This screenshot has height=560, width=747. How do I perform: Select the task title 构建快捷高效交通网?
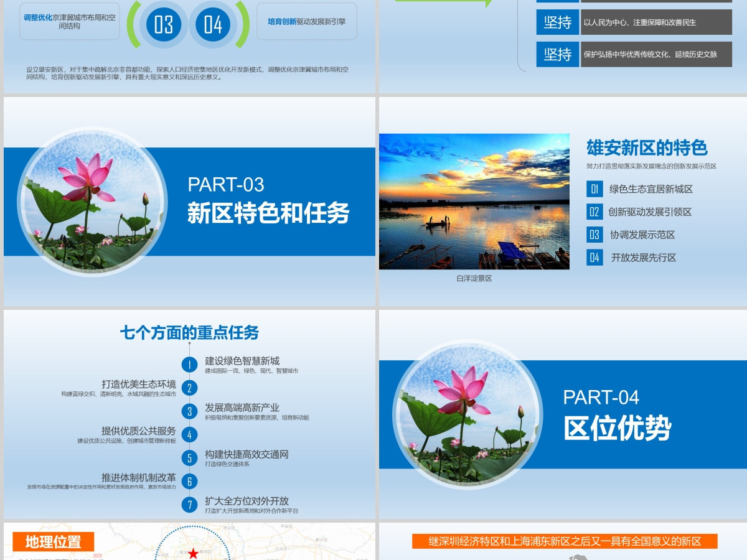click(247, 454)
